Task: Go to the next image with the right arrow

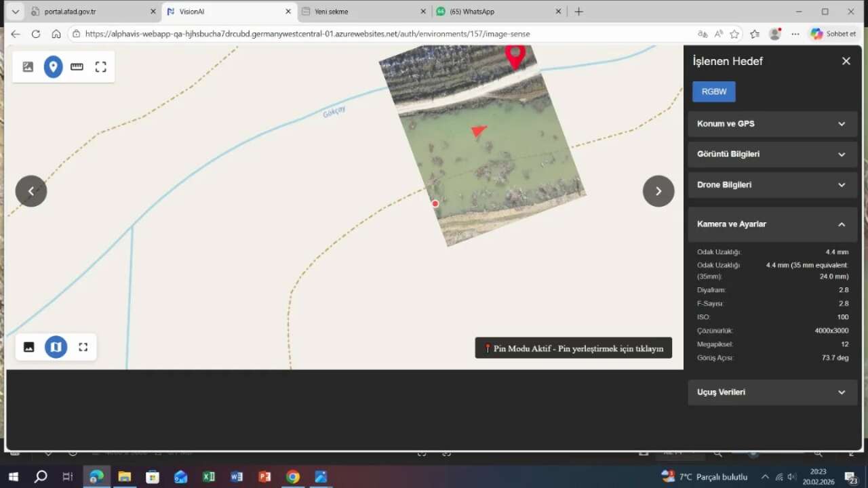Action: point(658,191)
